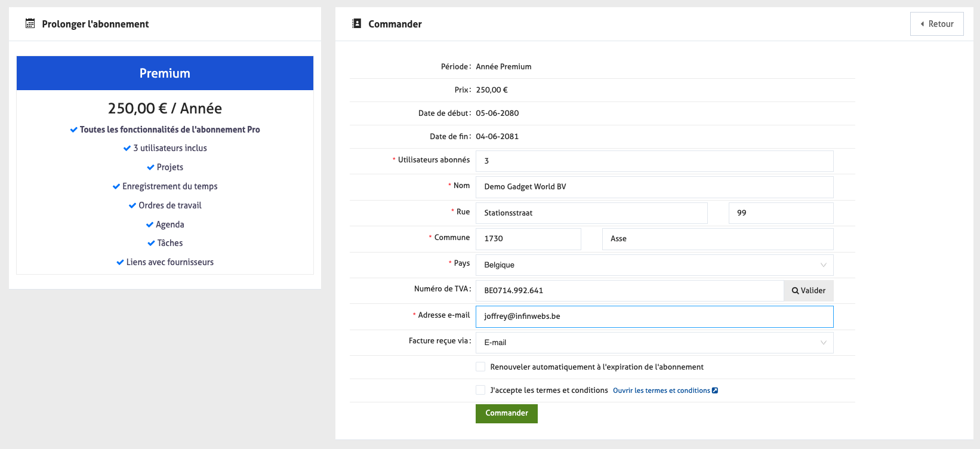This screenshot has height=449, width=980.
Task: Click the calendar icon beside Prolonger l'abonnement
Action: tap(30, 24)
